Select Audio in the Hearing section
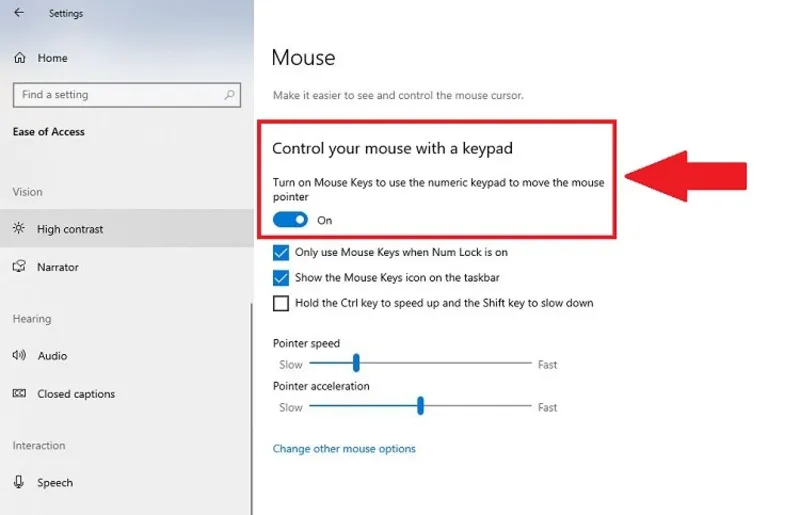The width and height of the screenshot is (800, 515). [x=52, y=356]
